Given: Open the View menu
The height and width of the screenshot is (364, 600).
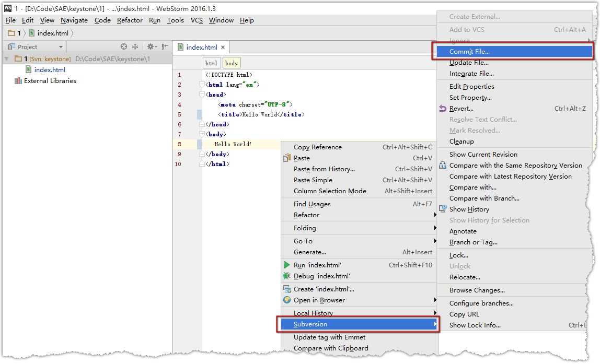Looking at the screenshot, I should (x=47, y=20).
